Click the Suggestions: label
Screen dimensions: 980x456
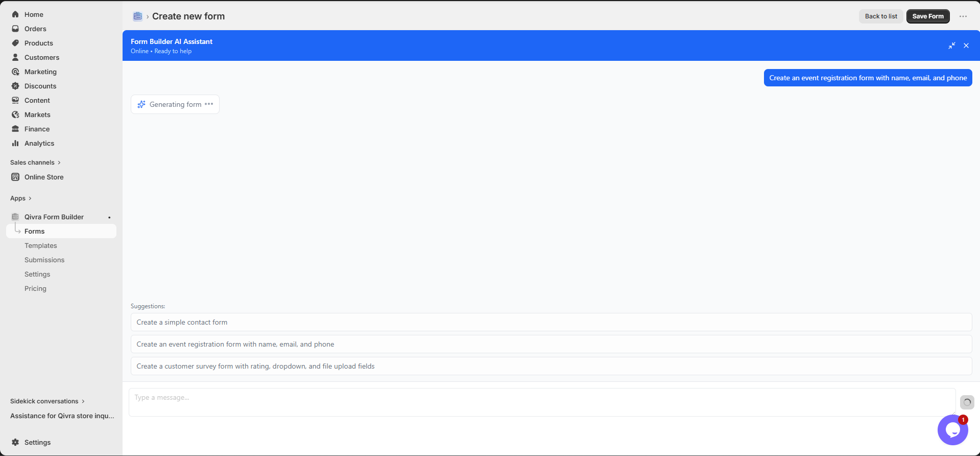tap(148, 306)
